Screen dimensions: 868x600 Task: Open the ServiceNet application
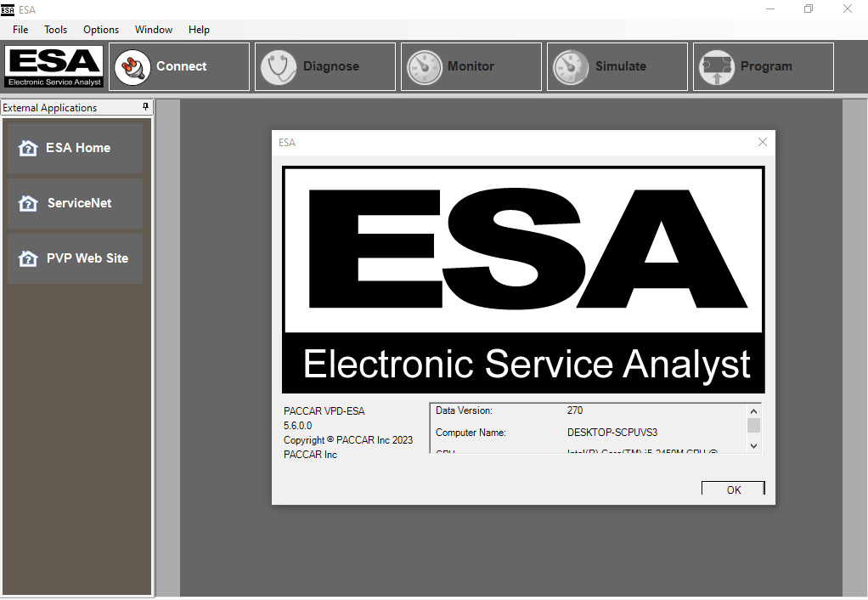pos(75,203)
